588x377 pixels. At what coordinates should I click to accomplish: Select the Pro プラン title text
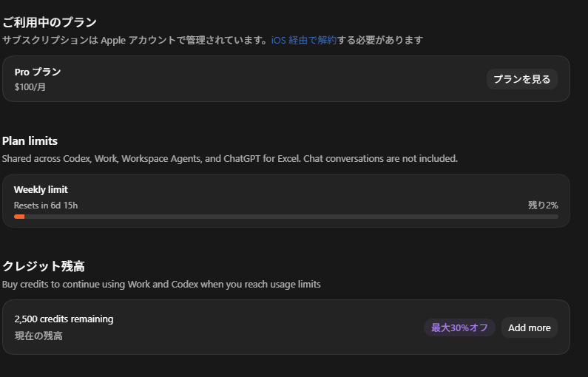[x=38, y=72]
